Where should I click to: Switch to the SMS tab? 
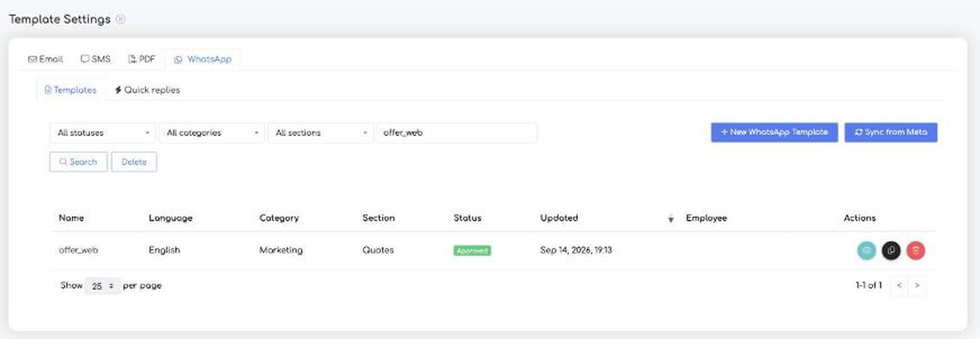96,59
